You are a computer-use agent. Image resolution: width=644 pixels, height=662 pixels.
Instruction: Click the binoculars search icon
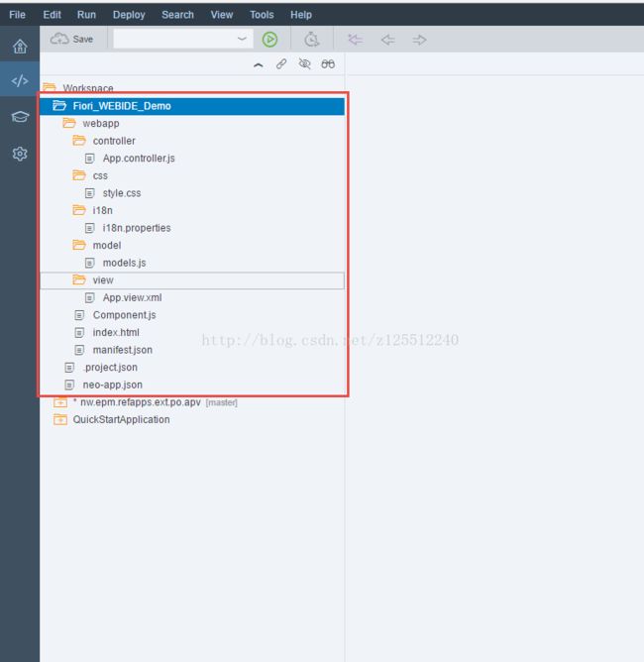pyautogui.click(x=328, y=63)
